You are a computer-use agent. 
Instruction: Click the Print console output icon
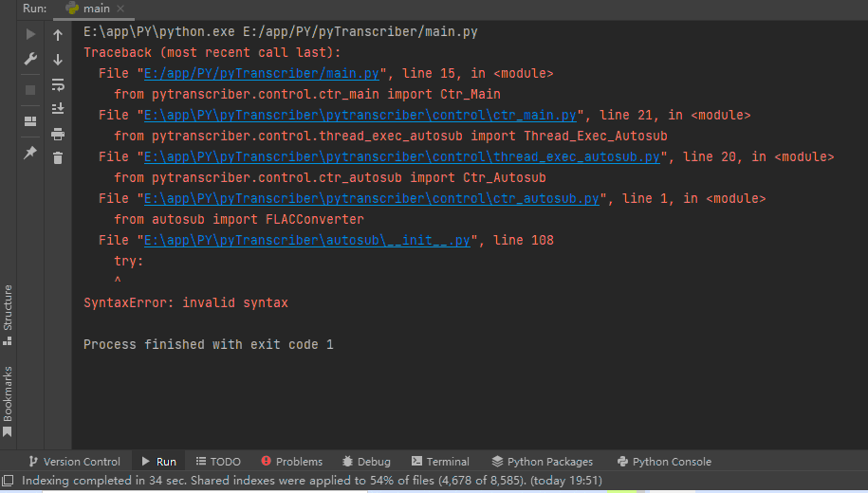[x=58, y=134]
